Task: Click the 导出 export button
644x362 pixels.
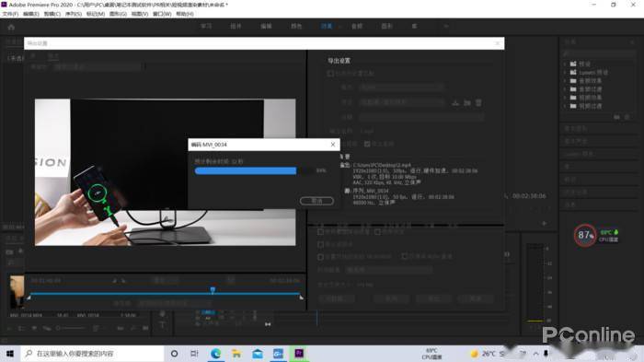Action: [x=433, y=298]
